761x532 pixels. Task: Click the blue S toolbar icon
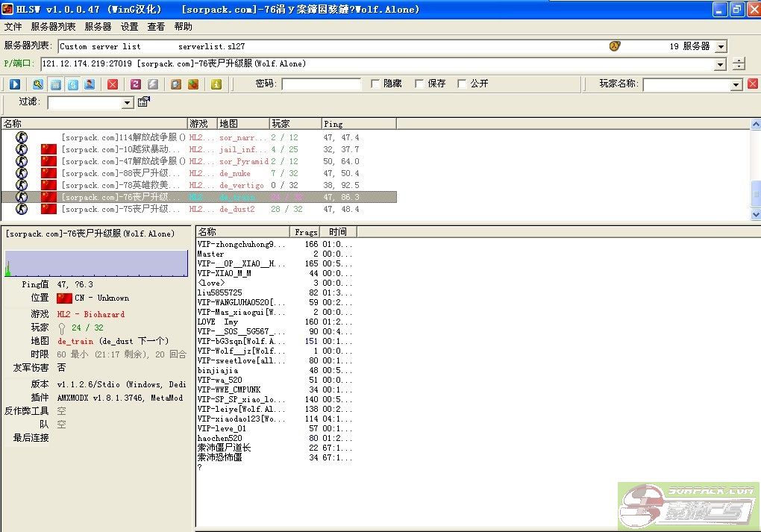pos(73,84)
